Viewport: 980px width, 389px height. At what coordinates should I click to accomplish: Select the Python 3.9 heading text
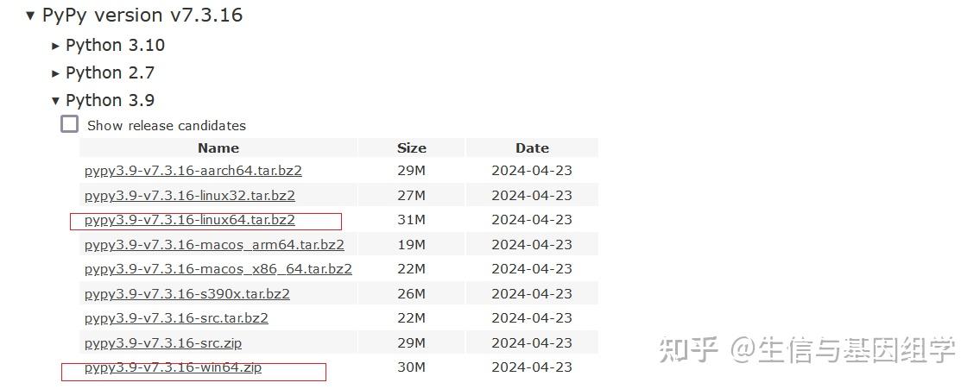(110, 101)
